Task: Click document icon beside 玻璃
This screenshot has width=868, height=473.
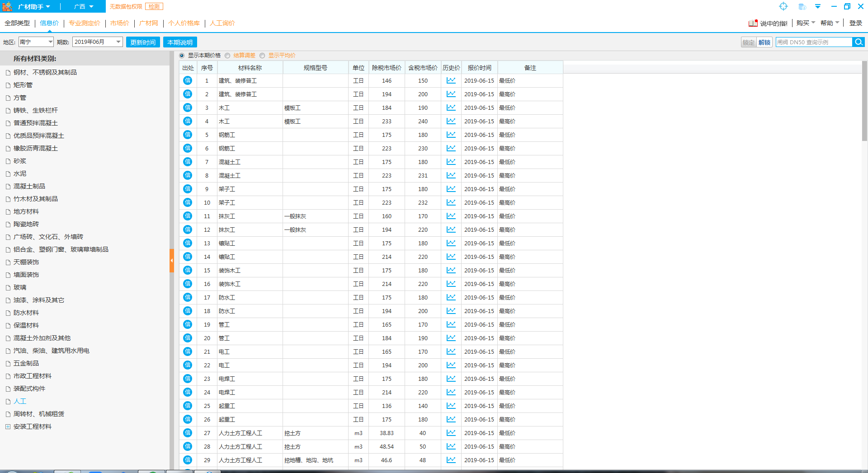Action: pyautogui.click(x=8, y=287)
